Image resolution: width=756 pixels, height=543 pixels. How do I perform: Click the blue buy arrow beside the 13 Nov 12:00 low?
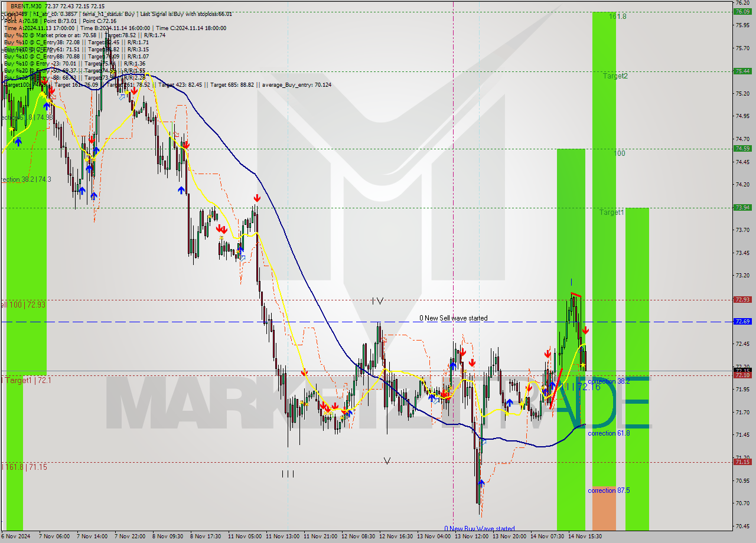482,483
